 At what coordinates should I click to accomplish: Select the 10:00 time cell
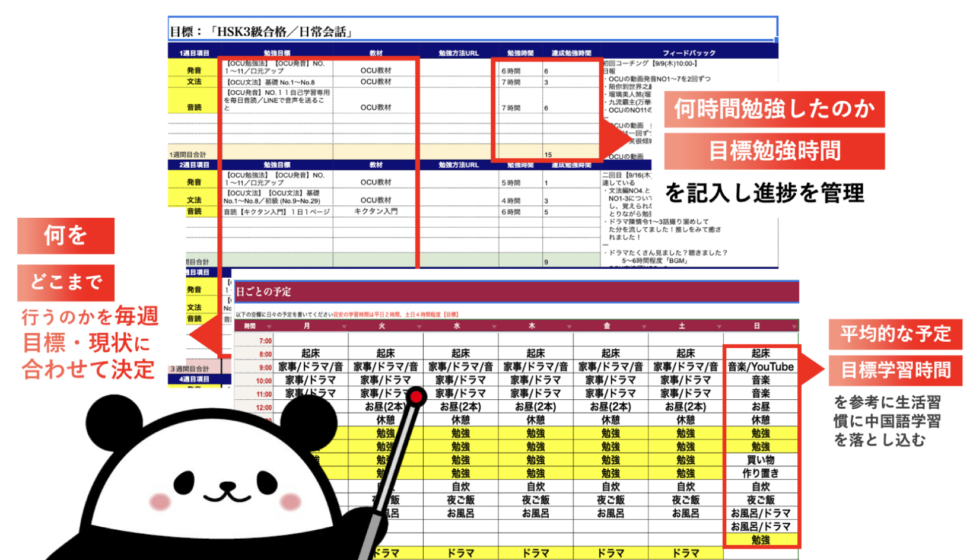pos(254,381)
